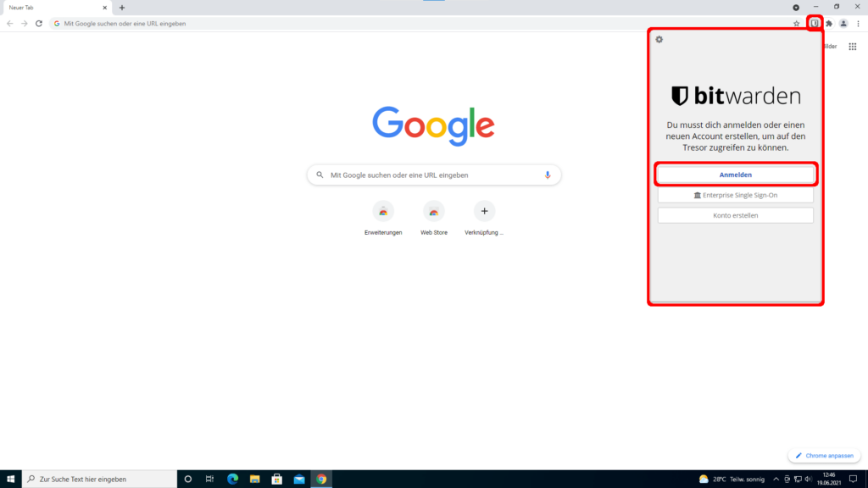Open the Bitwarden extension icon in the toolbar

click(x=815, y=23)
